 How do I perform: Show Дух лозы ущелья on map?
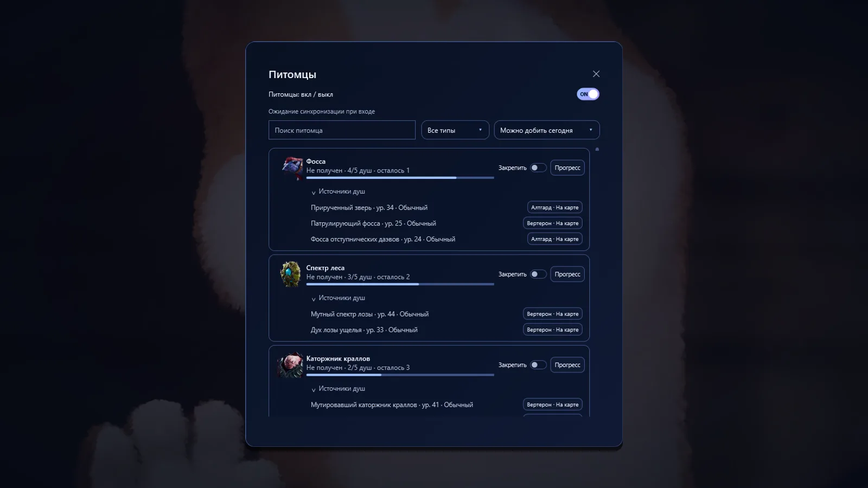[x=552, y=329]
